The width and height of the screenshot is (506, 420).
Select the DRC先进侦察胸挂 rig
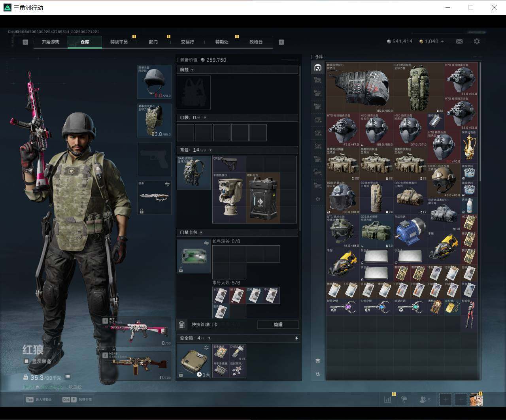410,198
